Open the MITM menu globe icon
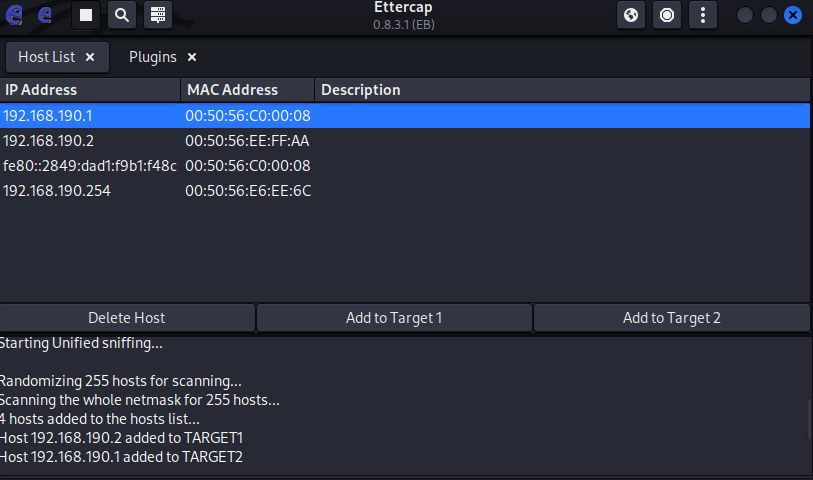 631,15
